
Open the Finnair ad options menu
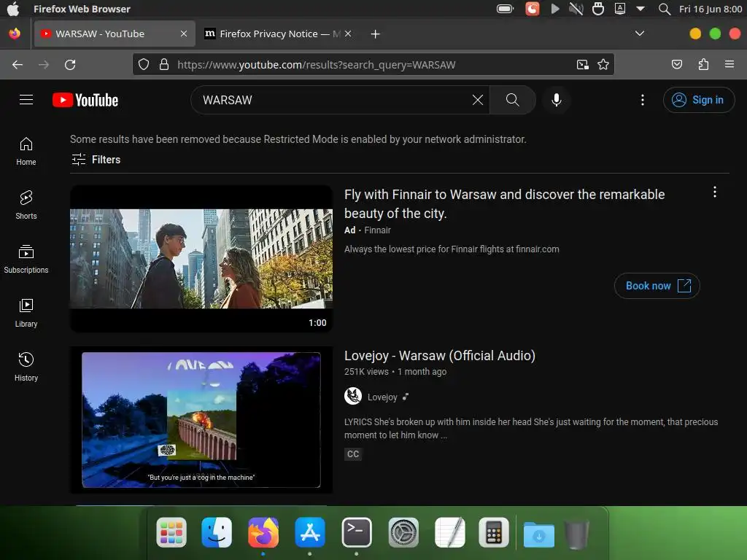(715, 192)
